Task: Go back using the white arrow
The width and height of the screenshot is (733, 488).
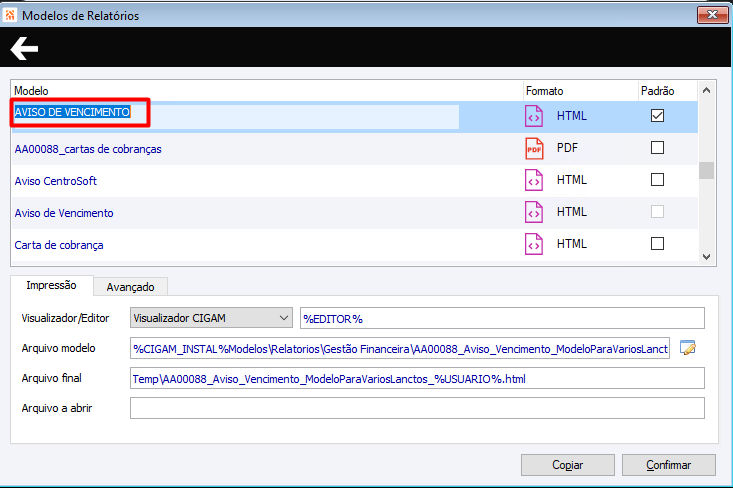Action: tap(24, 49)
